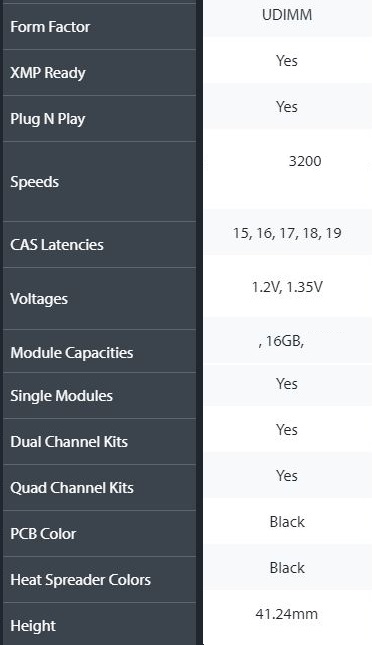The image size is (372, 645).
Task: Click the XMP Ready label
Action: [48, 73]
